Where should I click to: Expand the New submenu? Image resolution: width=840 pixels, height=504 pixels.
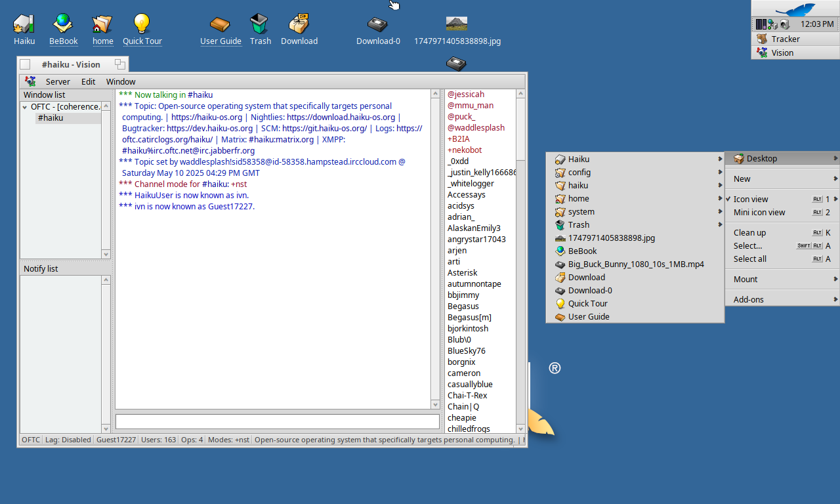(782, 178)
